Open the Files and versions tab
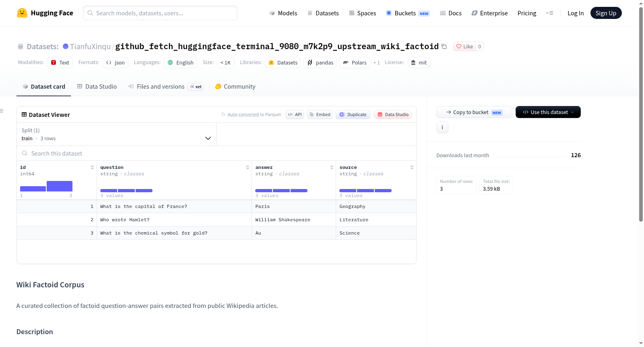 166,87
